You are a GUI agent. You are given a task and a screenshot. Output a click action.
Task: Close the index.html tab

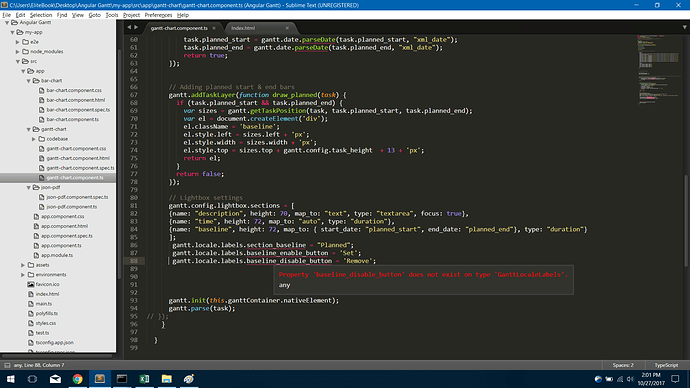[287, 28]
